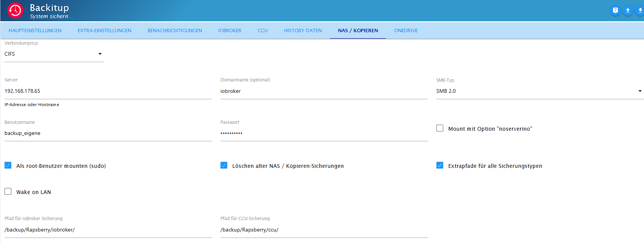
Task: Select the OneDrive tab
Action: (x=406, y=31)
